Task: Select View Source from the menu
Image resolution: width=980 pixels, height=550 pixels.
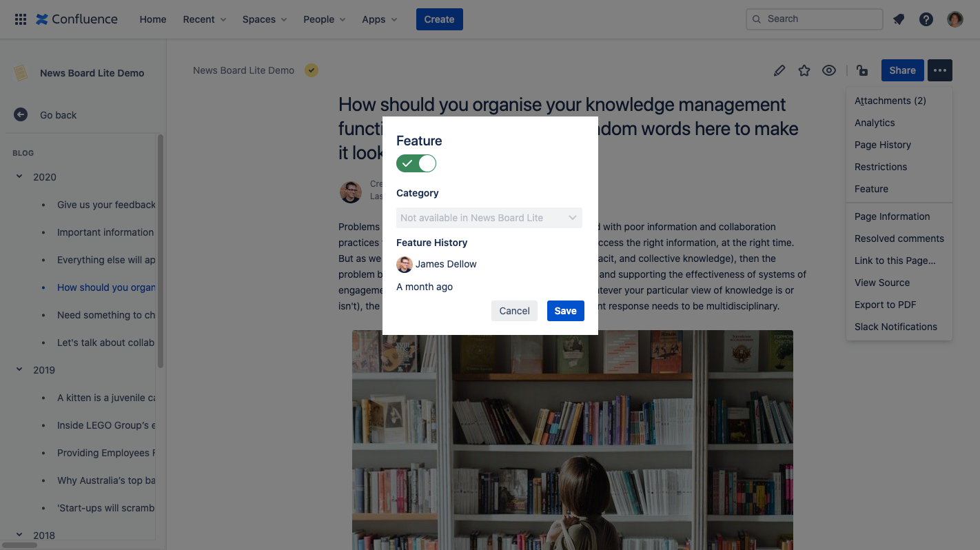Action: pyautogui.click(x=899, y=283)
